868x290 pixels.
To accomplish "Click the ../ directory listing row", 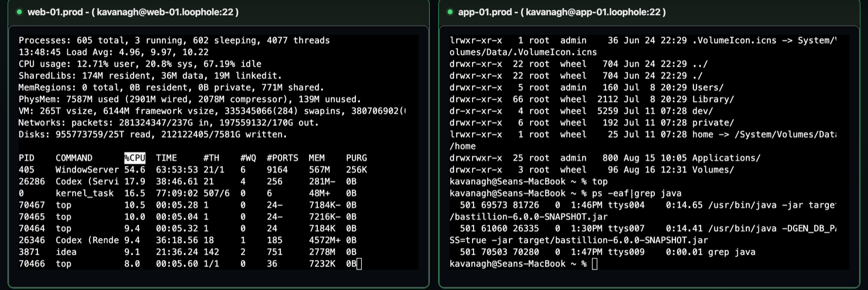I will tap(578, 64).
